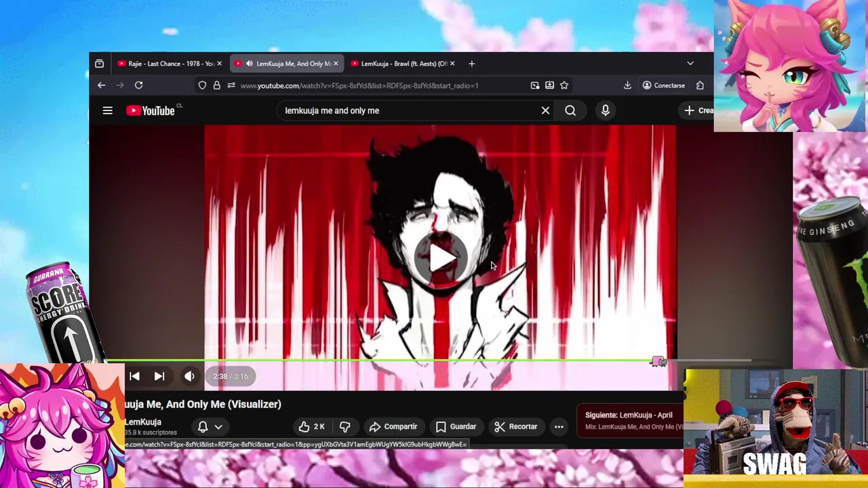Viewport: 868px width, 488px height.
Task: Mute the video with the volume icon
Action: (x=190, y=376)
